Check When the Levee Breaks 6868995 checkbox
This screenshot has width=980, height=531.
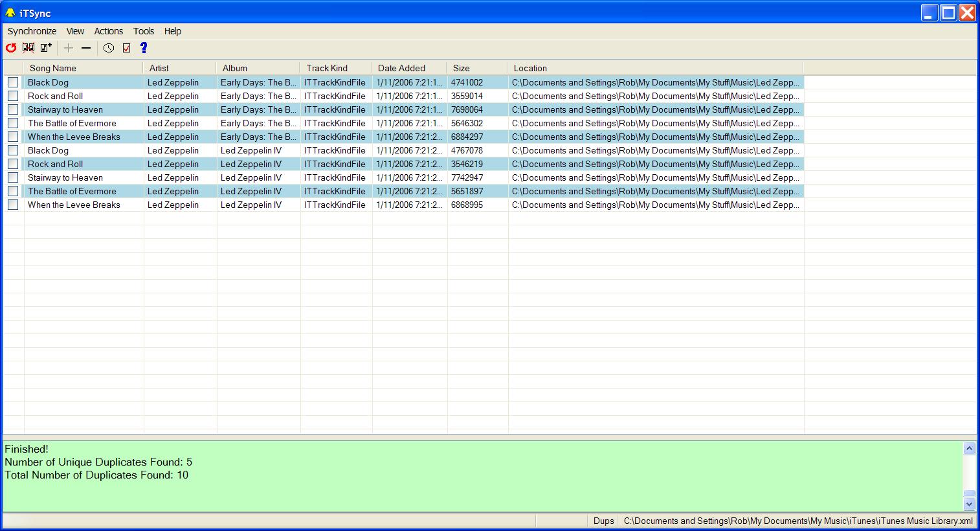[13, 205]
